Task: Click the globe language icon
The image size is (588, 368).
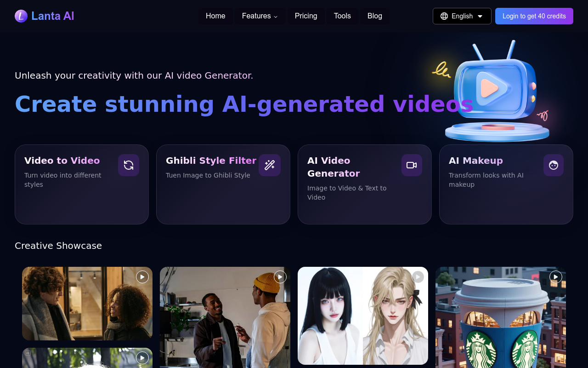Action: [x=444, y=16]
